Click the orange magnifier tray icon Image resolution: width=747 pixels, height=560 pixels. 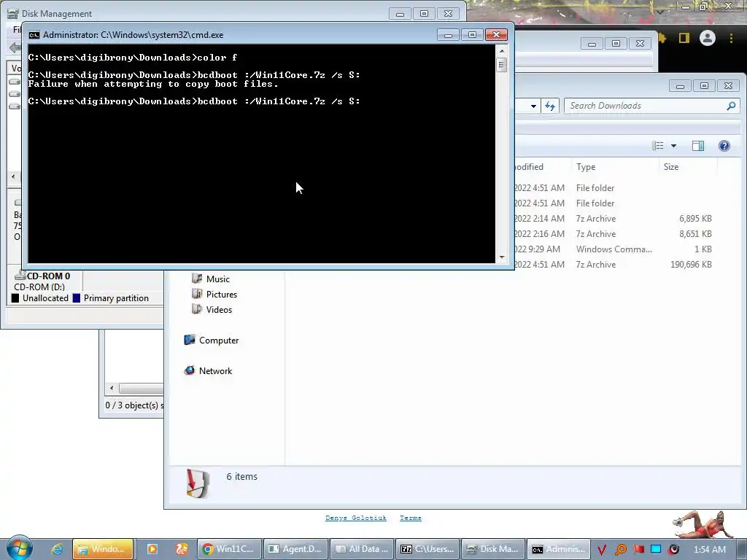[620, 550]
